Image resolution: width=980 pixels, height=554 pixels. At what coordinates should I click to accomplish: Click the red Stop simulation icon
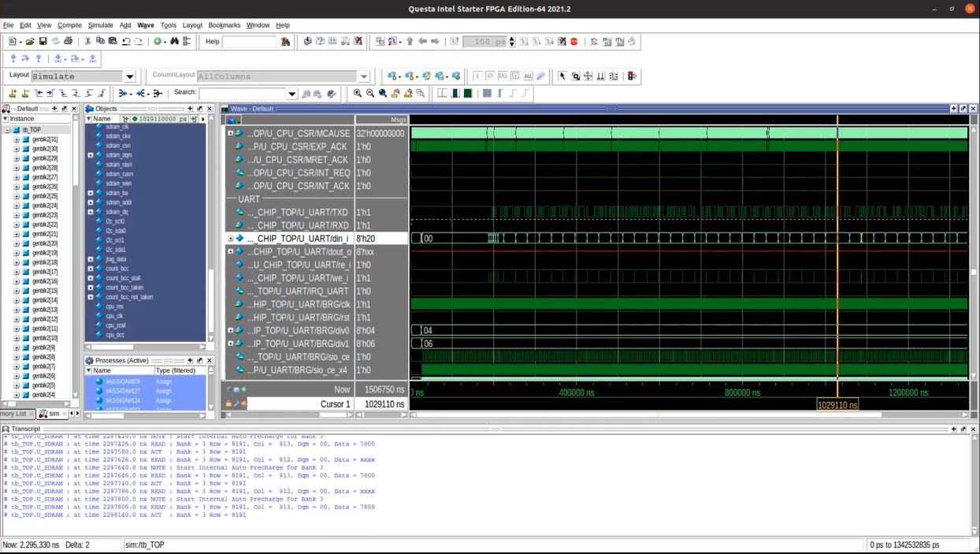(574, 41)
